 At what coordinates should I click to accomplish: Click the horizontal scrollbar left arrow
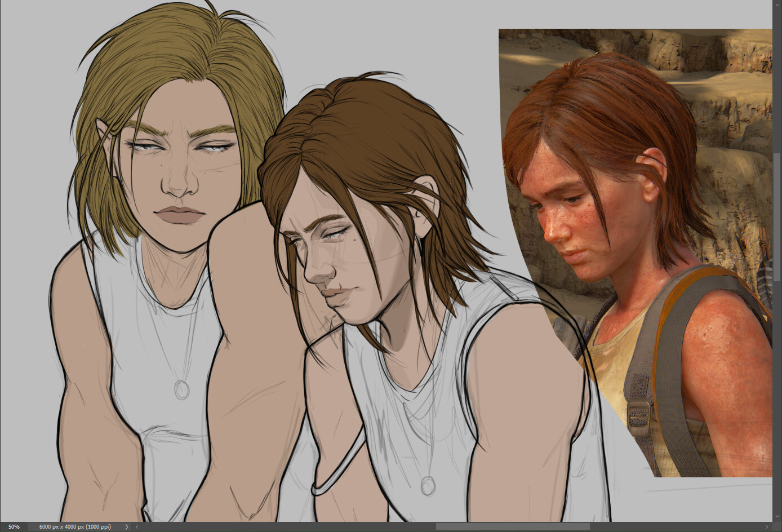(x=137, y=527)
